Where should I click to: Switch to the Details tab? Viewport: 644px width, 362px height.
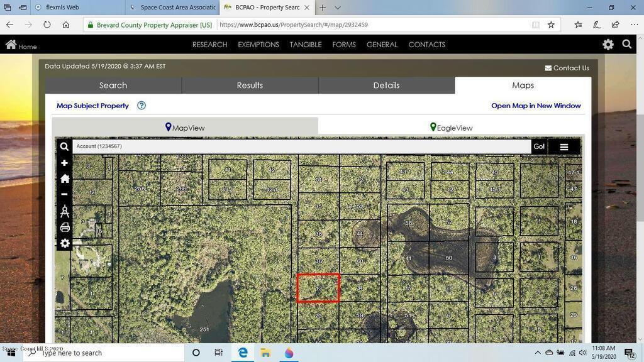[x=386, y=85]
